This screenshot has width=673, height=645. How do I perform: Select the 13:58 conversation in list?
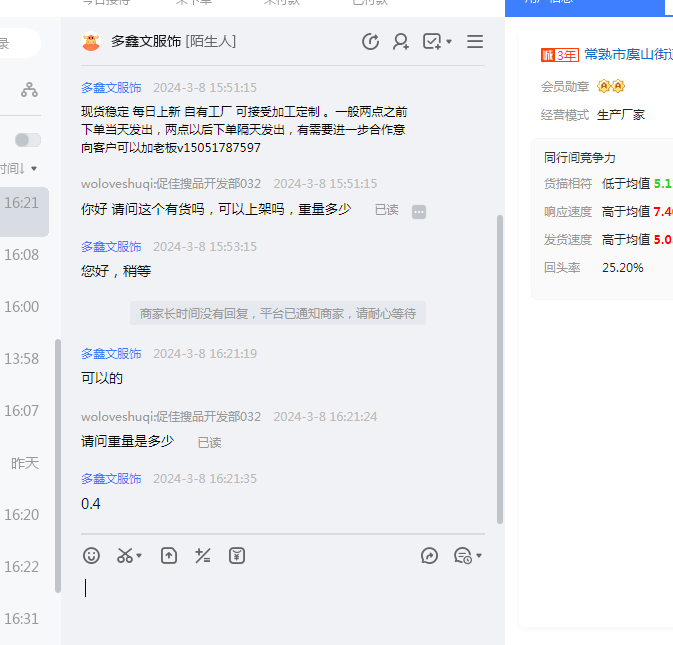[22, 359]
